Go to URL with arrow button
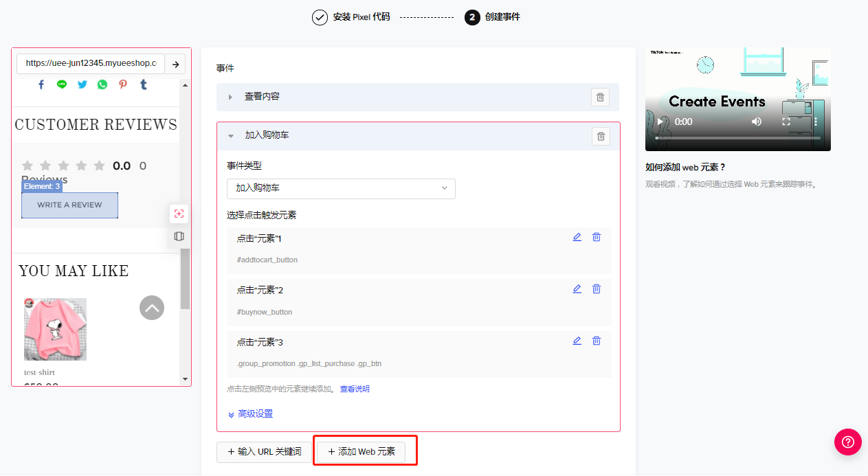Image resolution: width=868 pixels, height=476 pixels. [175, 64]
